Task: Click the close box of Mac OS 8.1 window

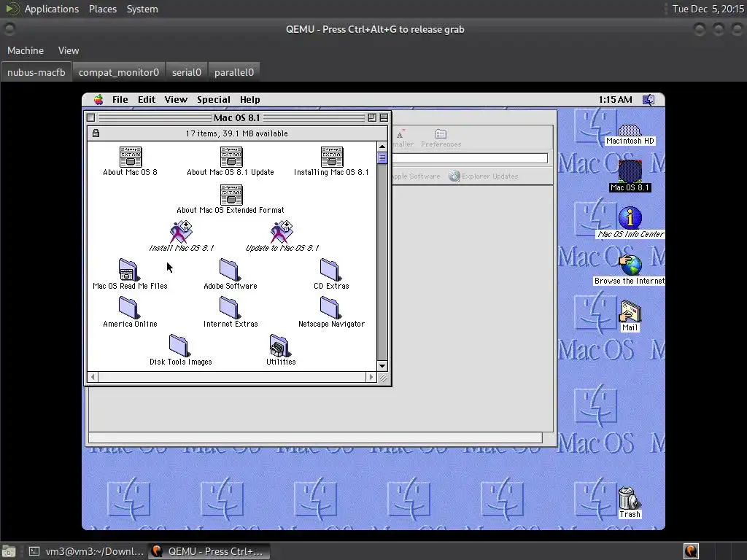Action: 91,117
